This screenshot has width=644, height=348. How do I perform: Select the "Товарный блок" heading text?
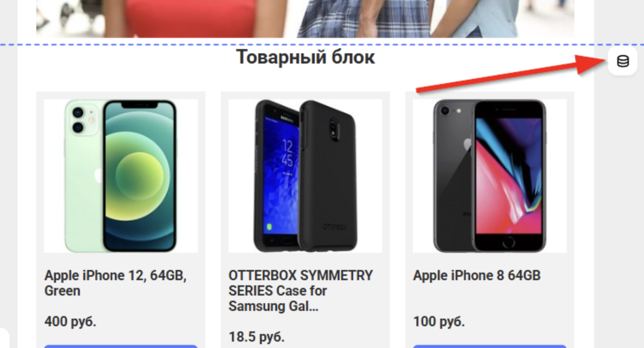(x=306, y=57)
